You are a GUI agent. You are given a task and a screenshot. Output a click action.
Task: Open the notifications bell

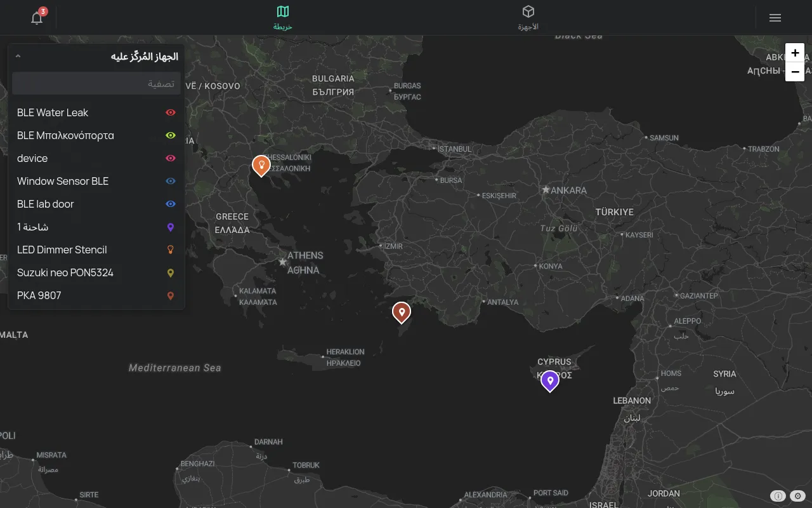click(x=37, y=18)
